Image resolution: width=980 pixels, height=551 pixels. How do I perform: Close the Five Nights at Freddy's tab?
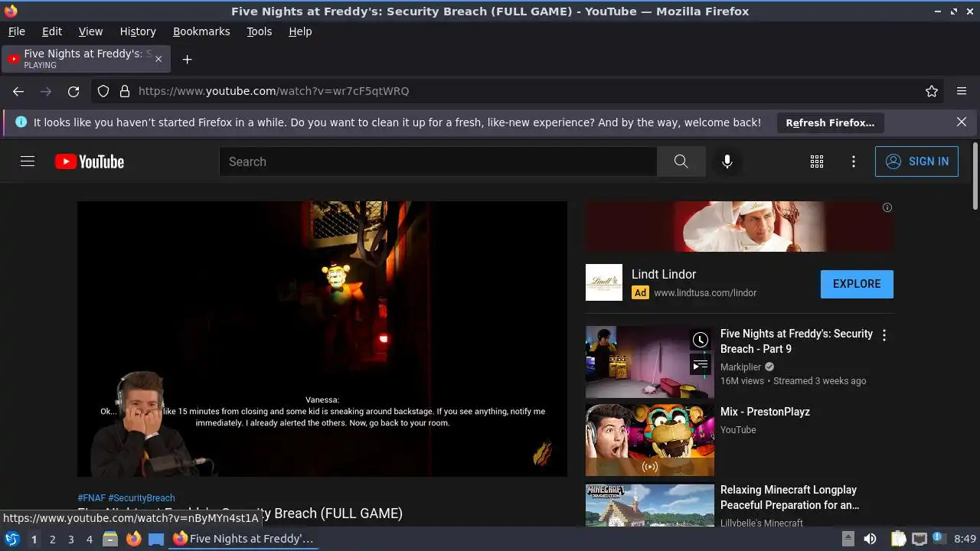tap(158, 59)
